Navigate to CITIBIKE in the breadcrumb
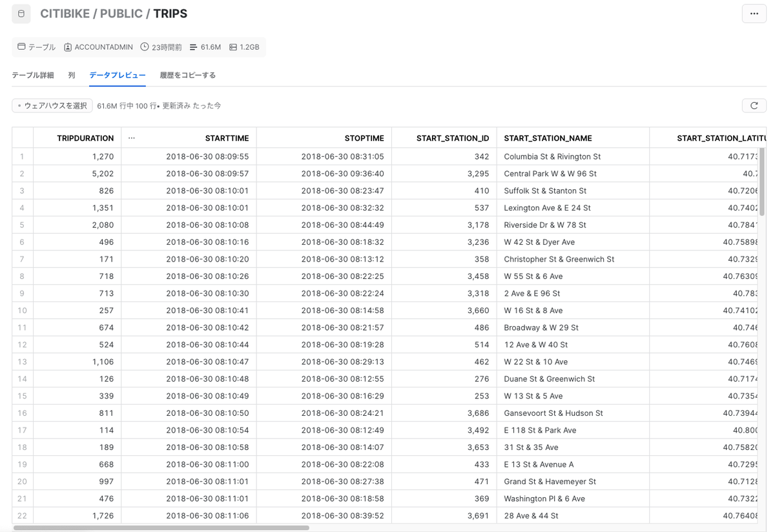This screenshot has width=775, height=532. pyautogui.click(x=65, y=14)
